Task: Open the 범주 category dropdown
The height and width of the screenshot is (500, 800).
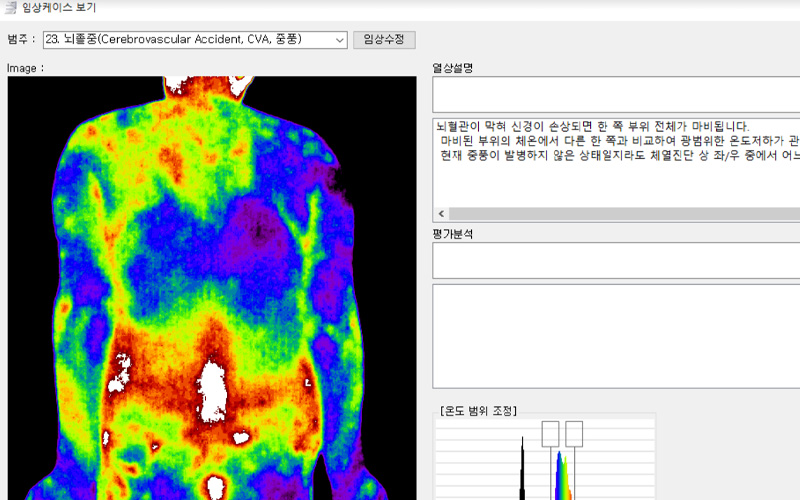Action: pyautogui.click(x=195, y=40)
